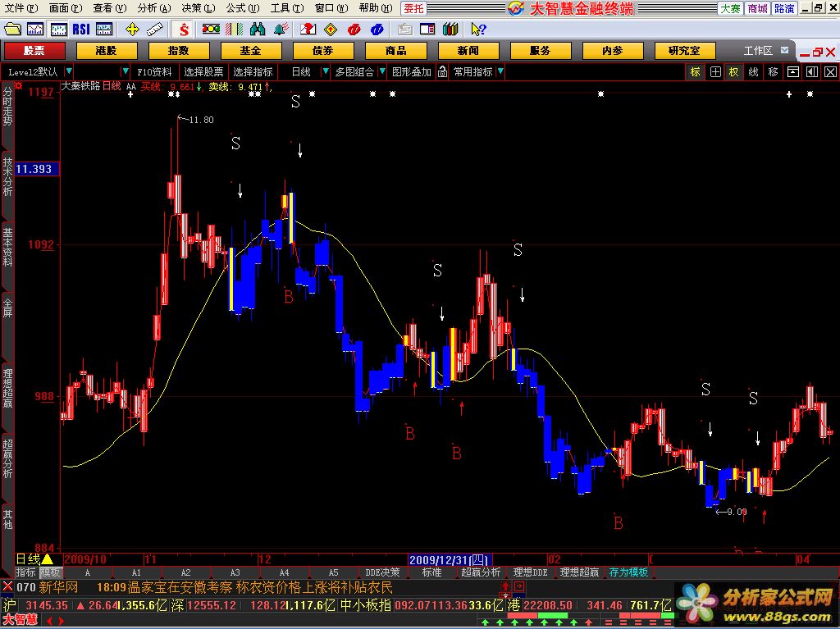Click the news headline 温家宝在安徽考察
This screenshot has height=629, width=840.
(180, 587)
